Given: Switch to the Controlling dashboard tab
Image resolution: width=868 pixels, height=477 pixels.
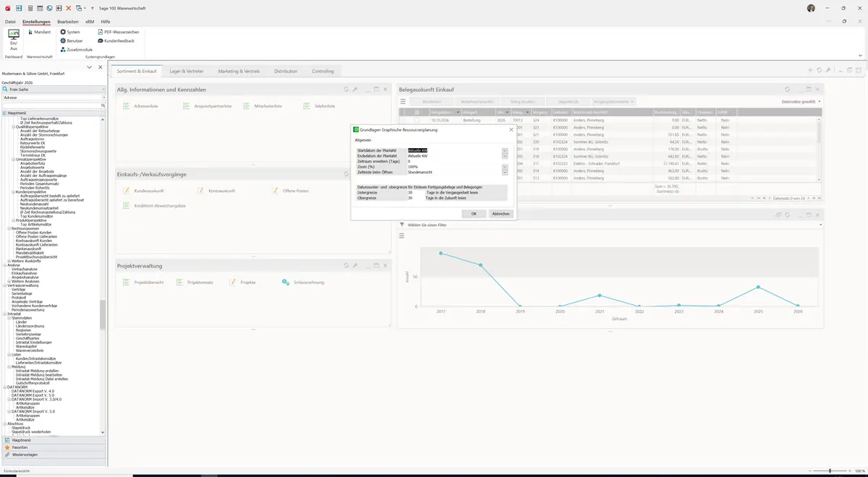Looking at the screenshot, I should click(x=323, y=72).
